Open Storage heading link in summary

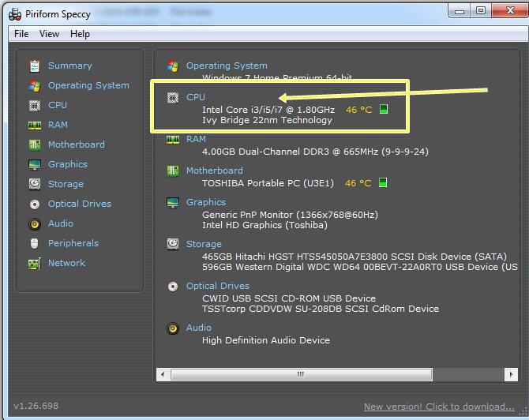(x=204, y=244)
